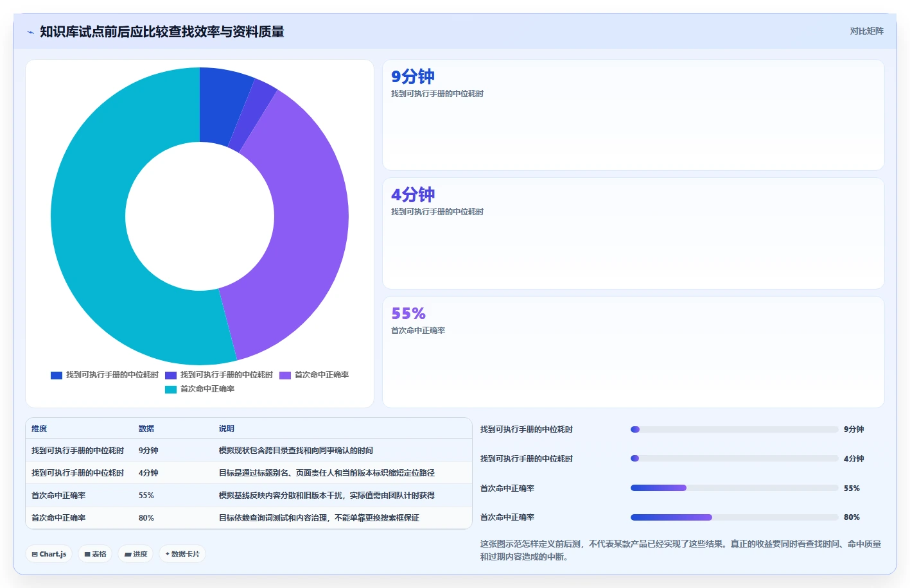Click the 表格 chip
The height and width of the screenshot is (588, 910).
pyautogui.click(x=95, y=554)
